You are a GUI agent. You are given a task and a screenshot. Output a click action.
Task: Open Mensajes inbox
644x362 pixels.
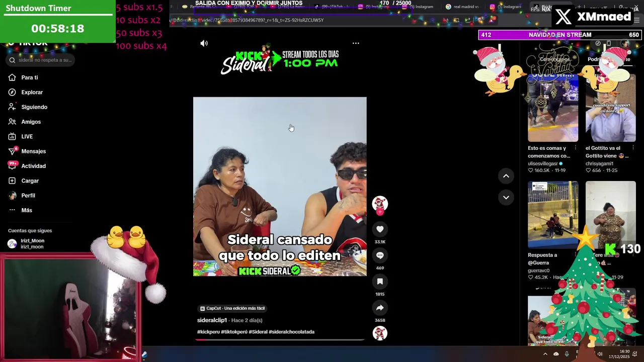pyautogui.click(x=33, y=151)
